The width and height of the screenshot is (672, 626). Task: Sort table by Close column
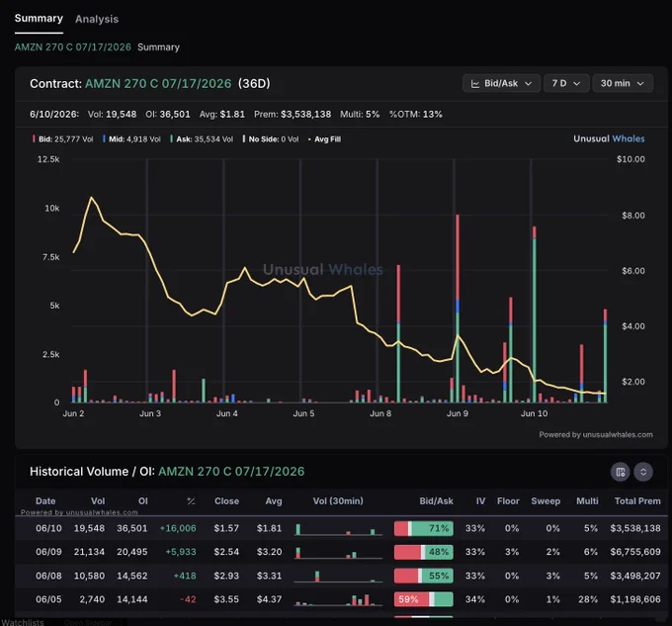pyautogui.click(x=226, y=500)
